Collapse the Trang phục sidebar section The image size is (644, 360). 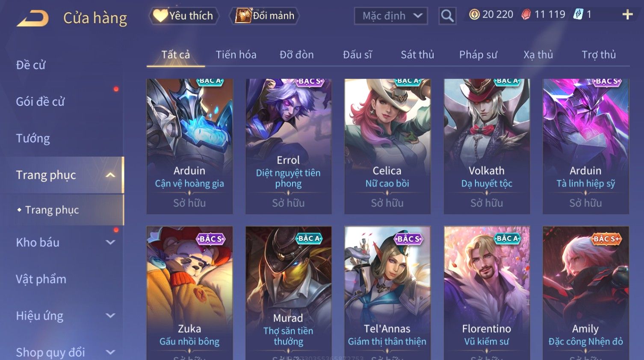(x=110, y=175)
